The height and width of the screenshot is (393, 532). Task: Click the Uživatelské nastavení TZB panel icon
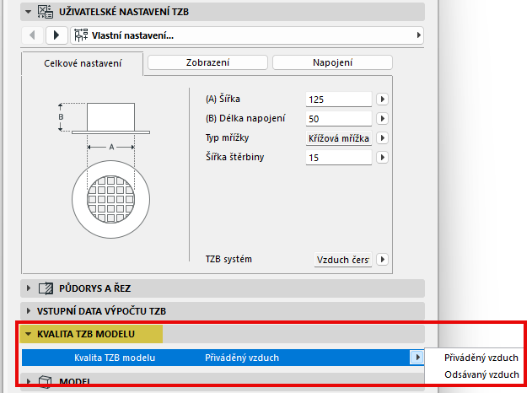click(46, 12)
